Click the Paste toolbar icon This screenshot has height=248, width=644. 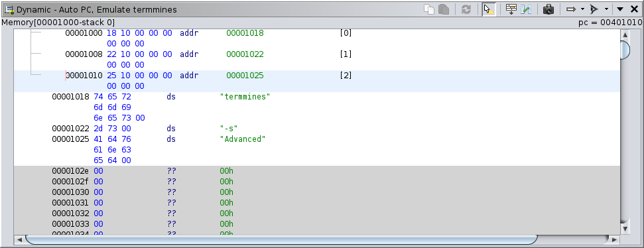tap(444, 9)
